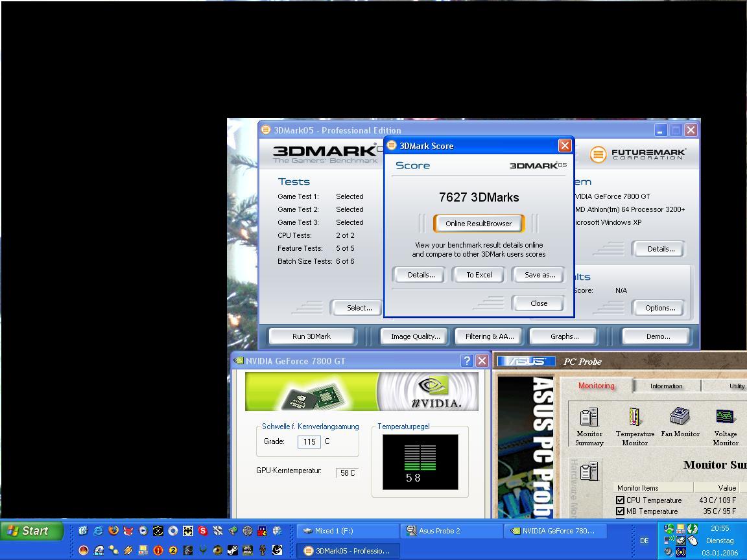Click the red fox icon in Quick Launch
The height and width of the screenshot is (560, 747).
[128, 530]
